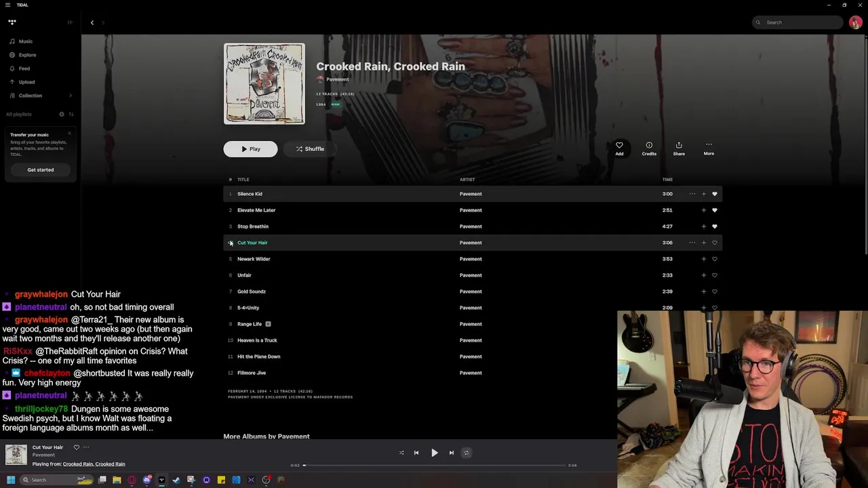Add Newark Wilder to a playlist
Image resolution: width=868 pixels, height=488 pixels.
pos(703,259)
